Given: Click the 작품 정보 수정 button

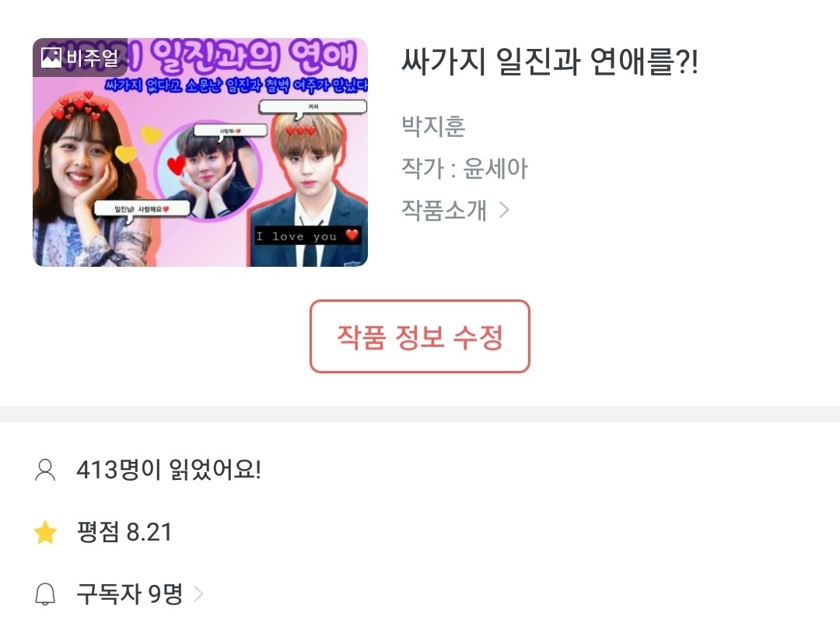Looking at the screenshot, I should [x=420, y=337].
